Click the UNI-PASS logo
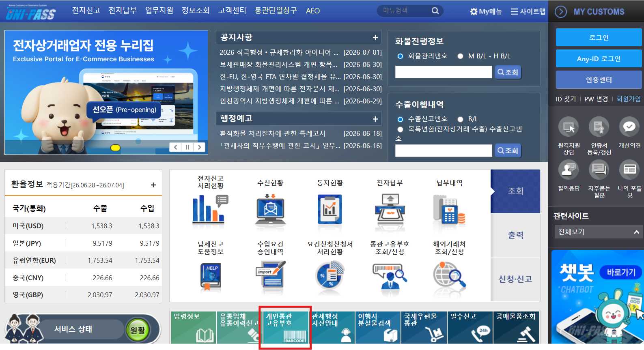 click(x=30, y=13)
